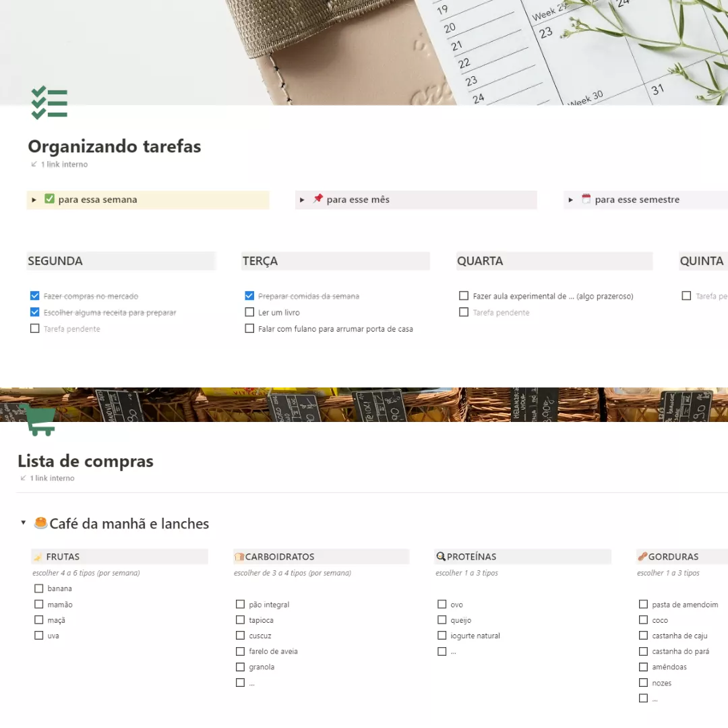Screen dimensions: 728x728
Task: Check the Tarefa pendente box under SEGUNDA
Action: point(35,328)
